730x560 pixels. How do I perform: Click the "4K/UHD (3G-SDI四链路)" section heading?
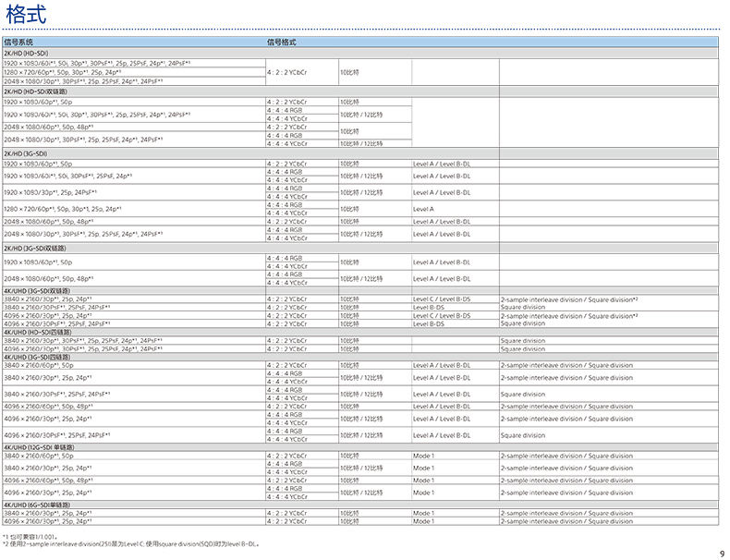click(x=37, y=357)
